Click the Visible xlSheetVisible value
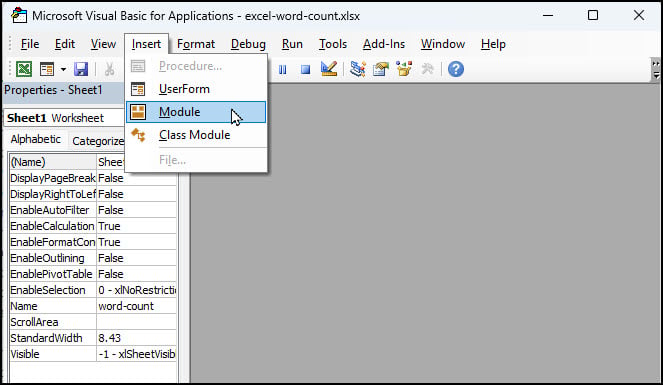 click(x=137, y=354)
